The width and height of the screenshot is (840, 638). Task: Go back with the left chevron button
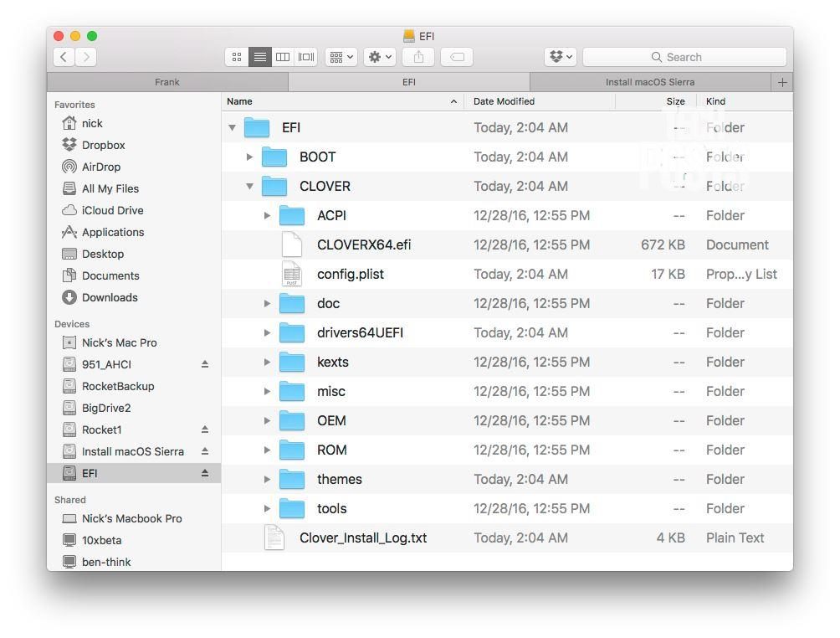click(x=64, y=57)
